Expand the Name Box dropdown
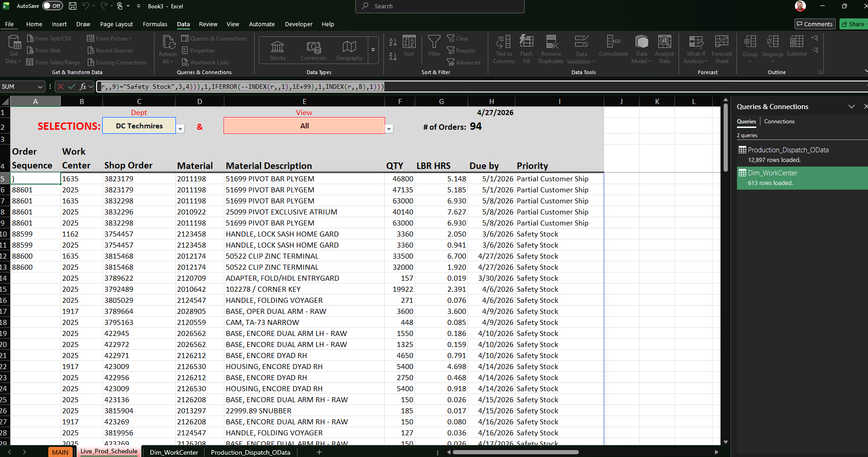 coord(40,87)
